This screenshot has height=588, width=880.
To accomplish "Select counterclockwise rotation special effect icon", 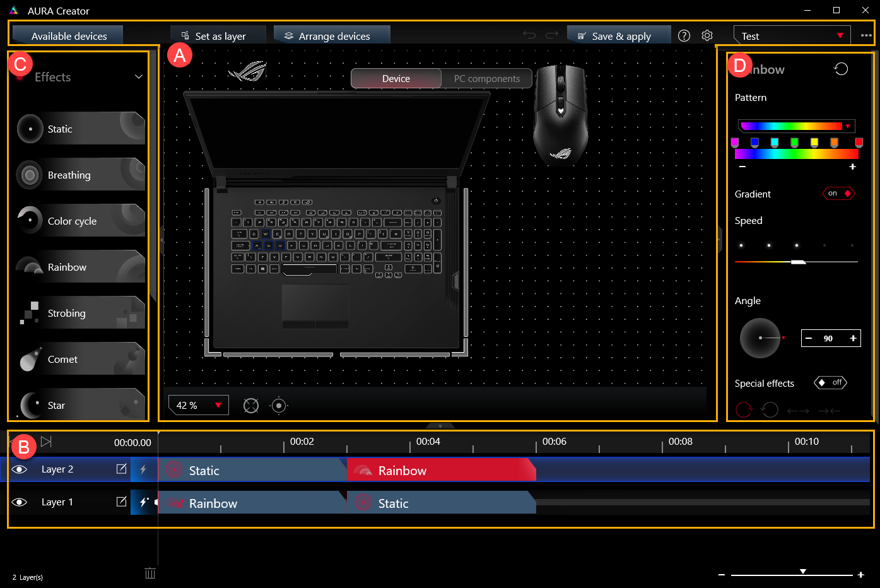I will pos(770,410).
